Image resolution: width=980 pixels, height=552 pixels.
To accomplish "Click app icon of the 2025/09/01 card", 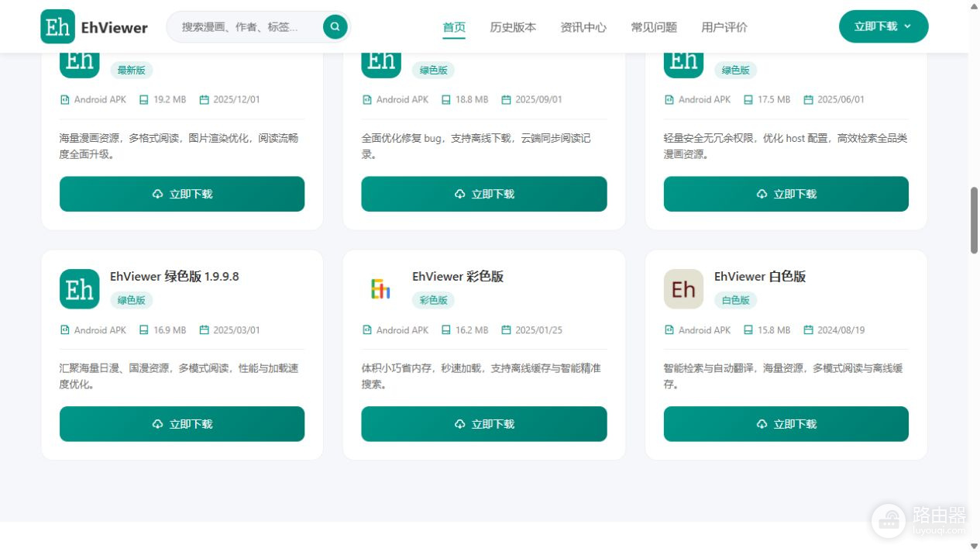I will 381,65.
